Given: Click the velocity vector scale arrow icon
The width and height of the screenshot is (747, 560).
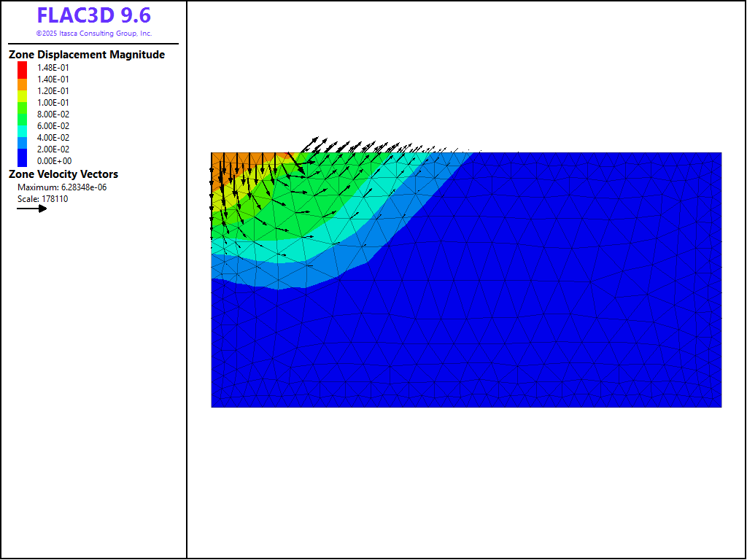Looking at the screenshot, I should point(32,209).
